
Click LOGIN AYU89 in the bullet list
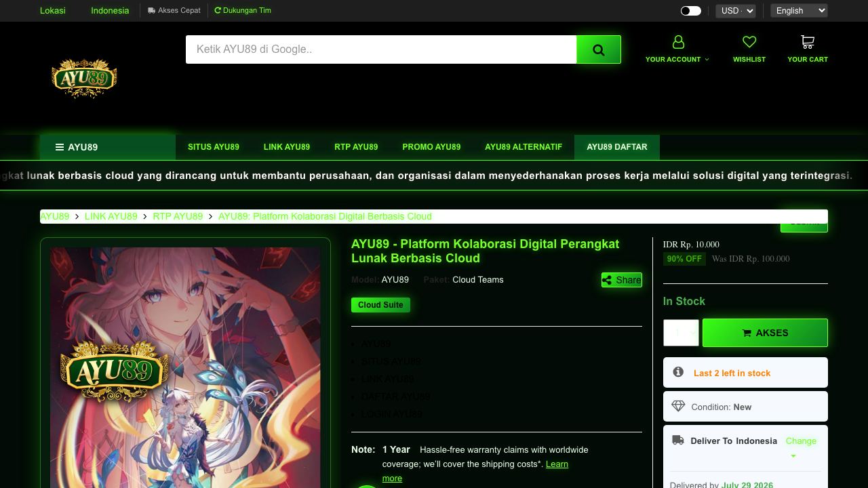tap(392, 414)
